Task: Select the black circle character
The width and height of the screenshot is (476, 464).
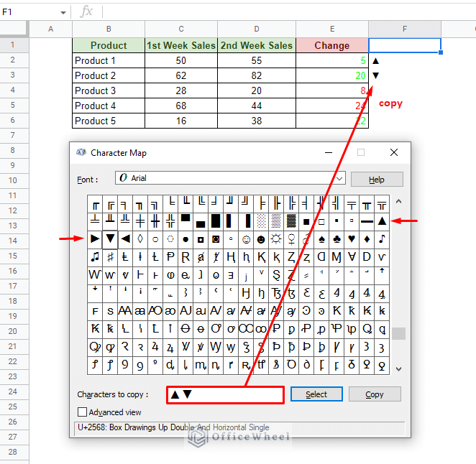Action: (x=186, y=240)
